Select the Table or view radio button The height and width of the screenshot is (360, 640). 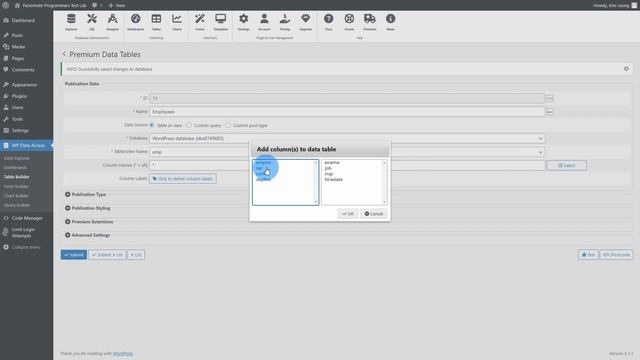tap(152, 125)
